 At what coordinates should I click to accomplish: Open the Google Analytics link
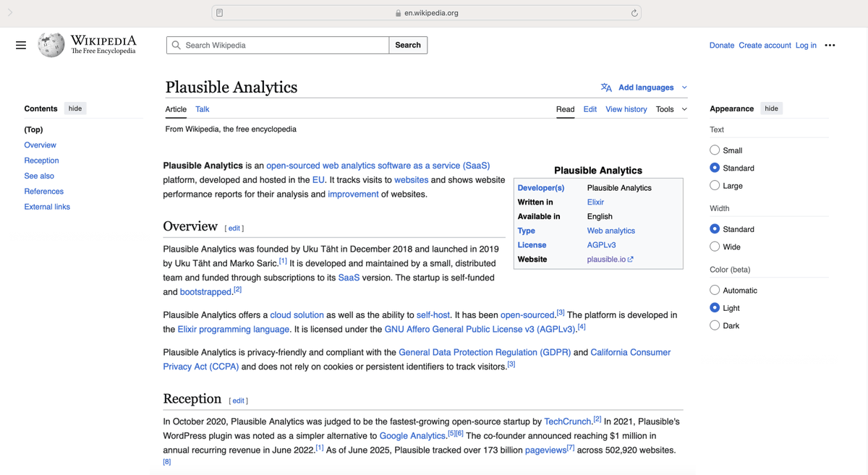point(412,436)
